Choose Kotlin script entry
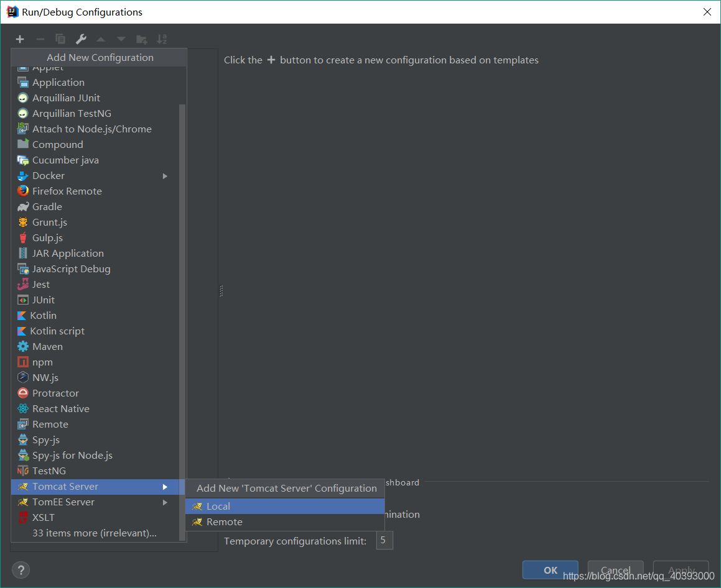This screenshot has width=721, height=588. [x=95, y=331]
